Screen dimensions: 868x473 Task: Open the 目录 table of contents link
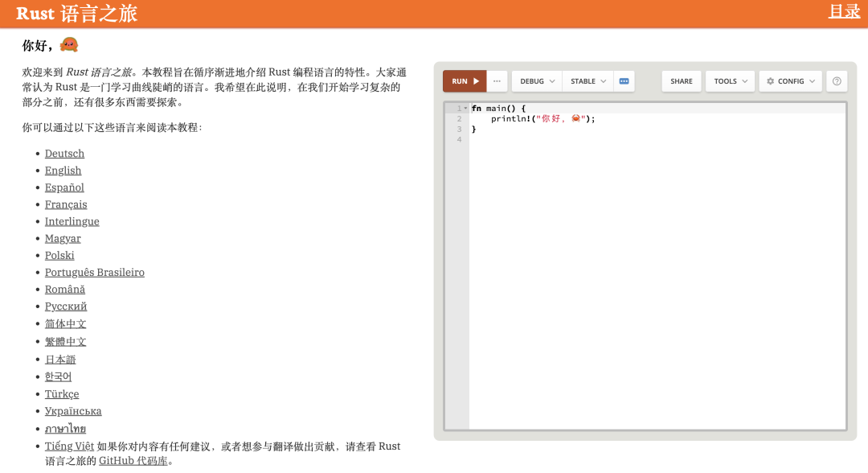844,11
